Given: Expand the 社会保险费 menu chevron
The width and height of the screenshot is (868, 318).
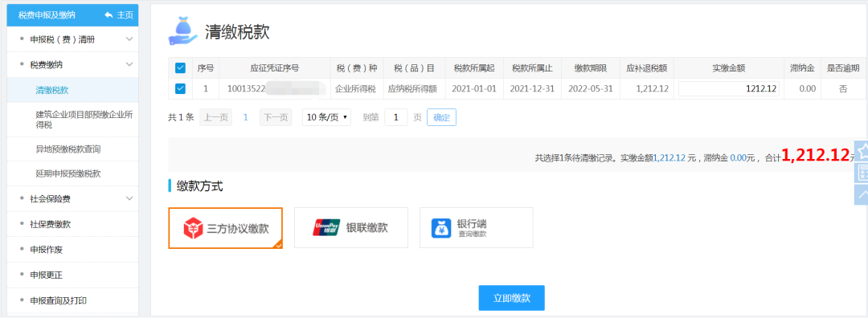Looking at the screenshot, I should 129,198.
